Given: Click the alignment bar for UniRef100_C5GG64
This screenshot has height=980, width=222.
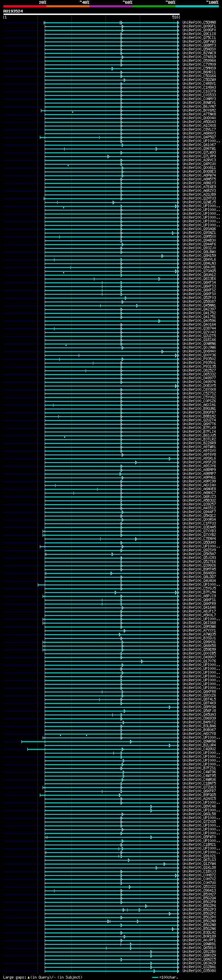Looking at the screenshot, I should click(112, 76).
